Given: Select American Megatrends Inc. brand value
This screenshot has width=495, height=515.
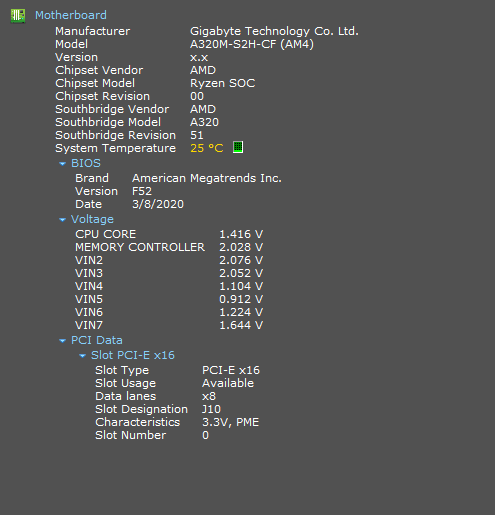Looking at the screenshot, I should point(207,178).
